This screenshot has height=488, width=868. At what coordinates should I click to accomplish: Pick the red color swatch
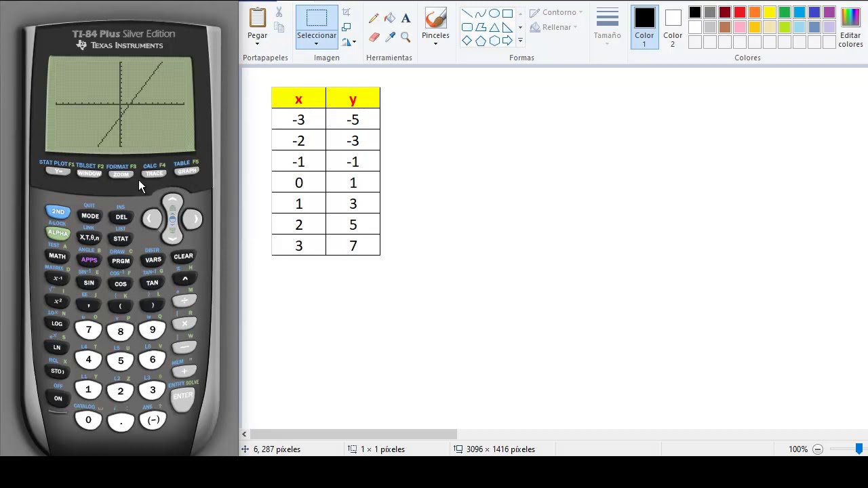740,12
